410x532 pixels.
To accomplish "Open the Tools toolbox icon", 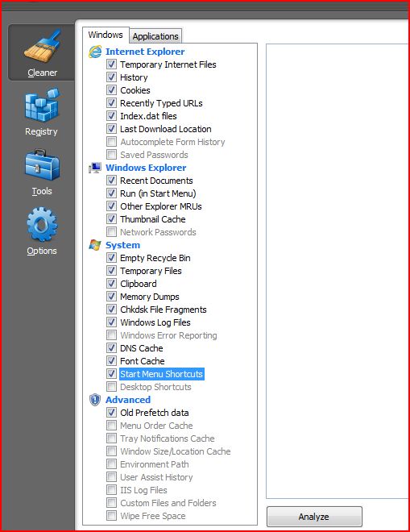I will tap(42, 165).
